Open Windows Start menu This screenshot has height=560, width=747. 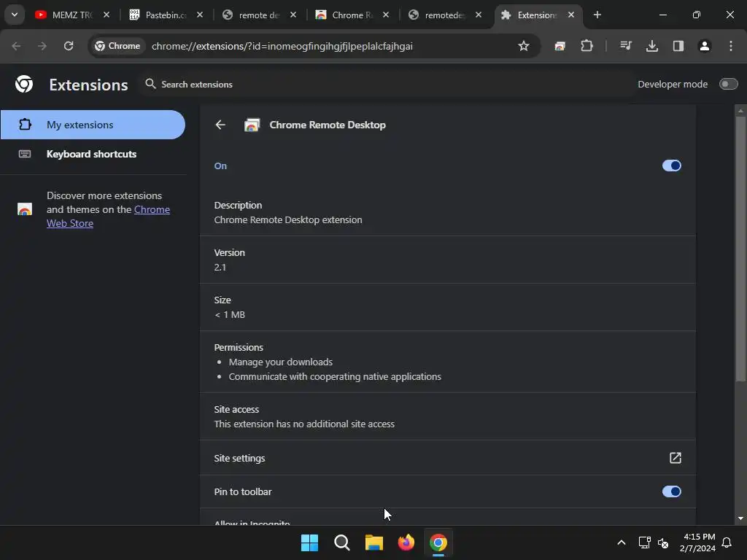[x=309, y=542]
